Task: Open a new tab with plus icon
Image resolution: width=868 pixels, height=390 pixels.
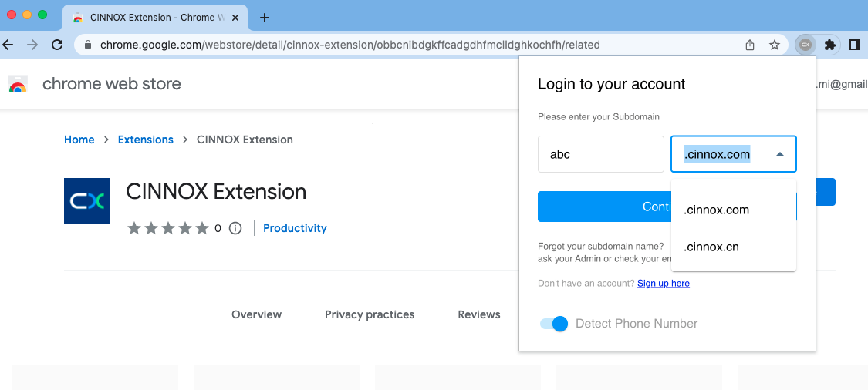Action: click(x=265, y=18)
